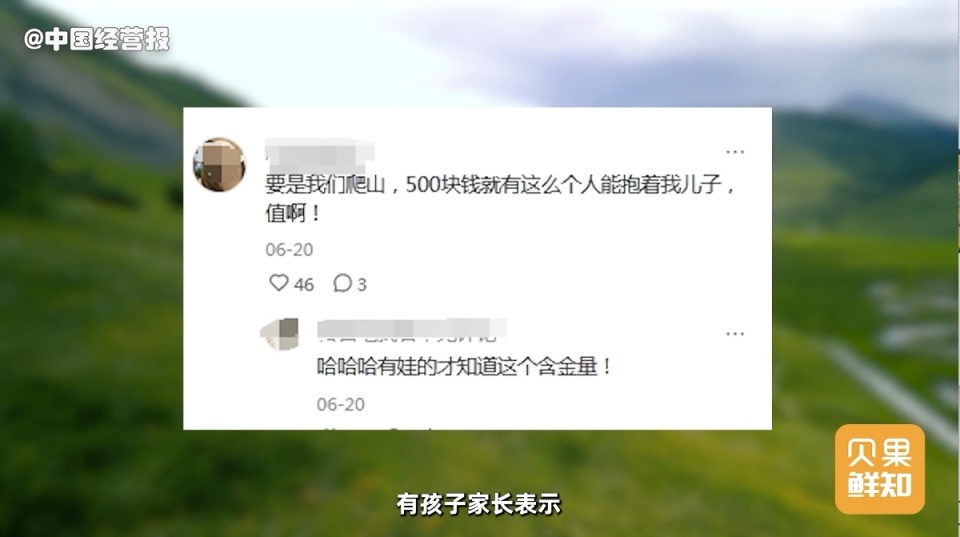
Task: Click the reply count 3
Action: [x=362, y=285]
